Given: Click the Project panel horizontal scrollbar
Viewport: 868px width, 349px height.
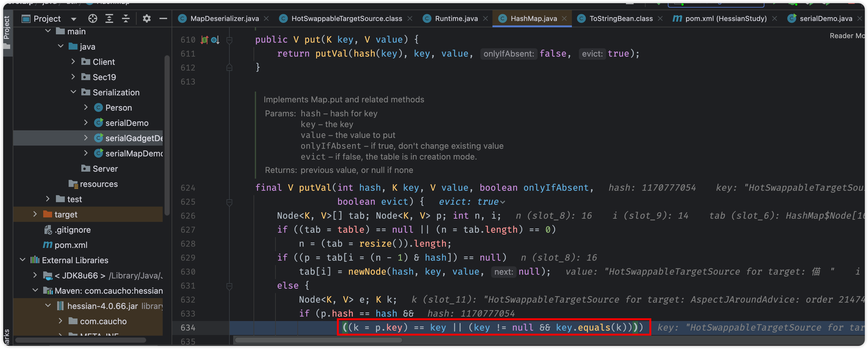Looking at the screenshot, I should pyautogui.click(x=81, y=340).
